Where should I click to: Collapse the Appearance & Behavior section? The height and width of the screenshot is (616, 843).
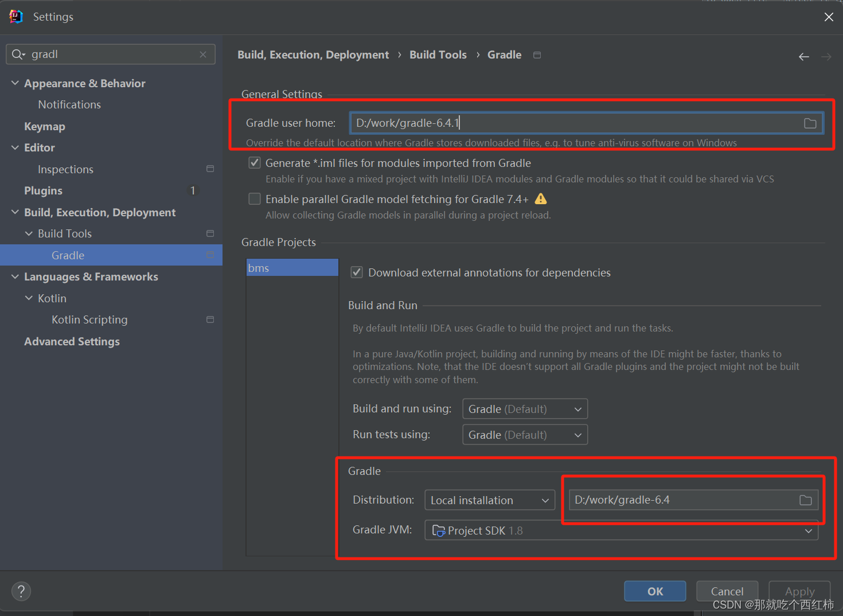pos(15,83)
